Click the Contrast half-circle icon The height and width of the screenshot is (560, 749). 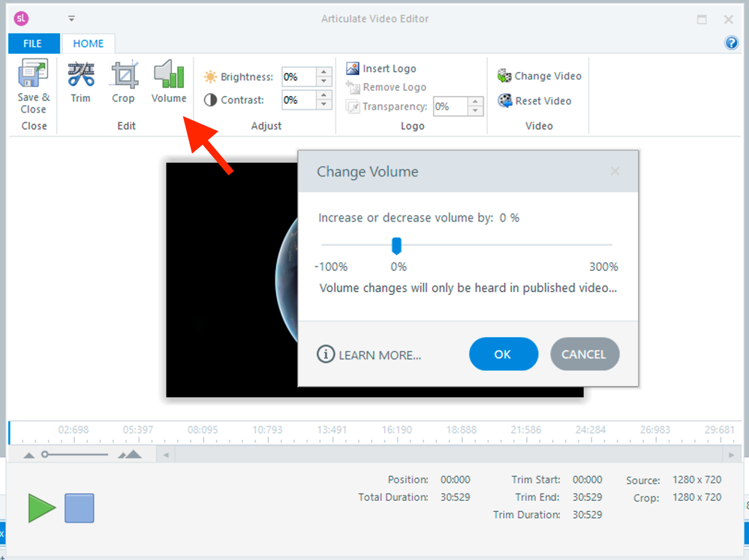pos(210,100)
